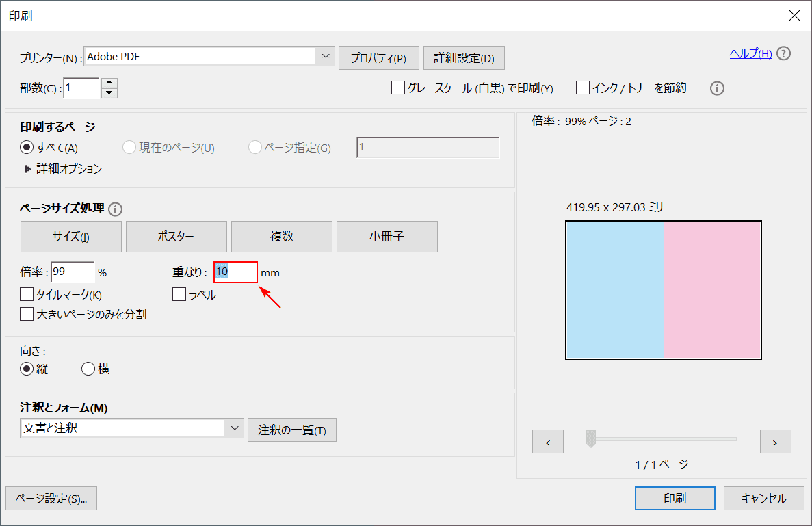This screenshot has width=812, height=526.
Task: Open 詳細設定 advanced settings
Action: (x=464, y=58)
